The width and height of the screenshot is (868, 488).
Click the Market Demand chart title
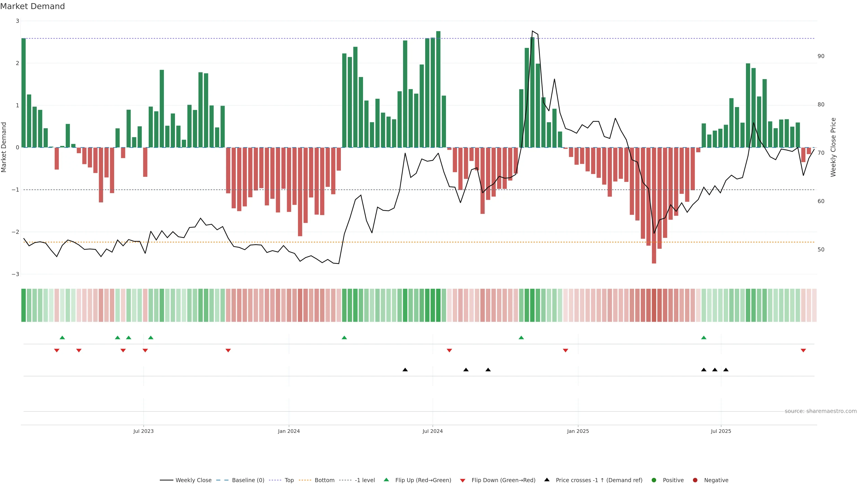click(32, 6)
